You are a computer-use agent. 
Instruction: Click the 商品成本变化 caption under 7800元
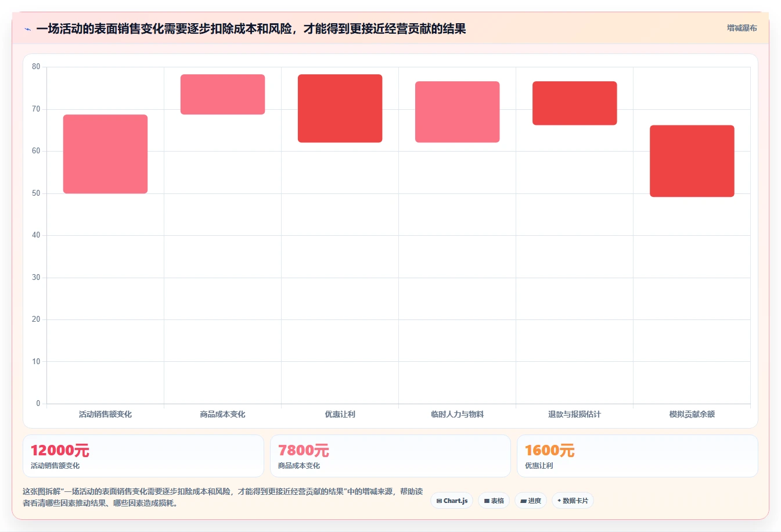pos(299,466)
